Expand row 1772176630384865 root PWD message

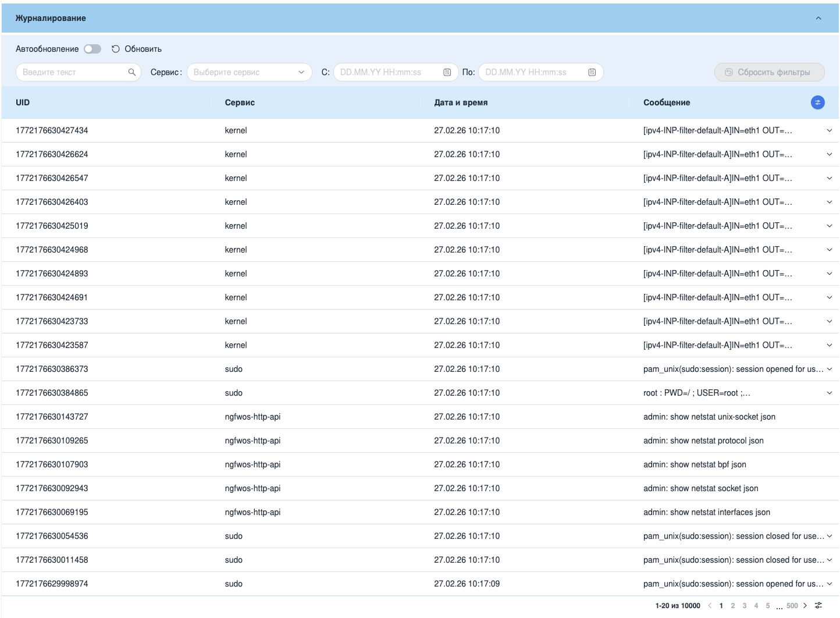click(830, 393)
